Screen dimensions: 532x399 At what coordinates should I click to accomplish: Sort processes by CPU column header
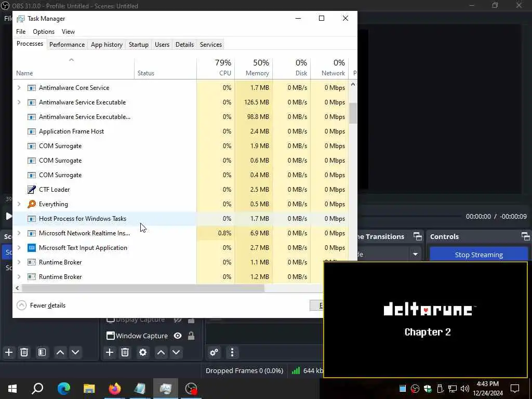pos(216,68)
